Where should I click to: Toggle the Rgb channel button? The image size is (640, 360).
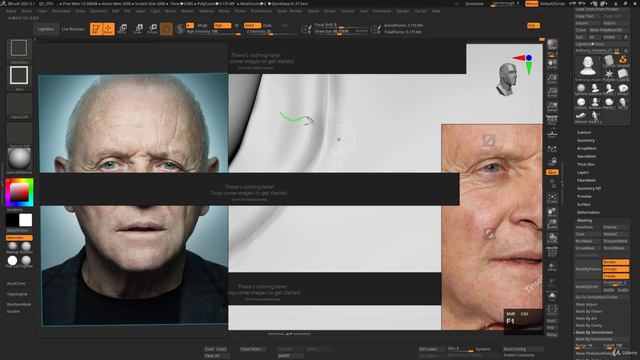222,25
